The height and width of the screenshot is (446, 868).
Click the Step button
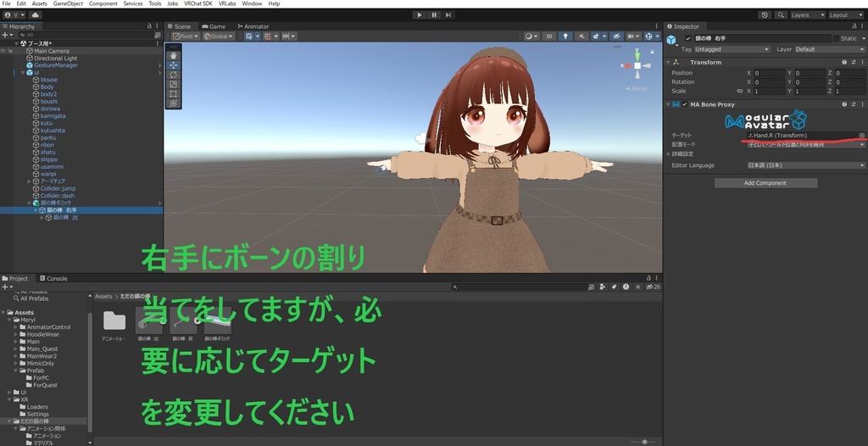tap(448, 15)
